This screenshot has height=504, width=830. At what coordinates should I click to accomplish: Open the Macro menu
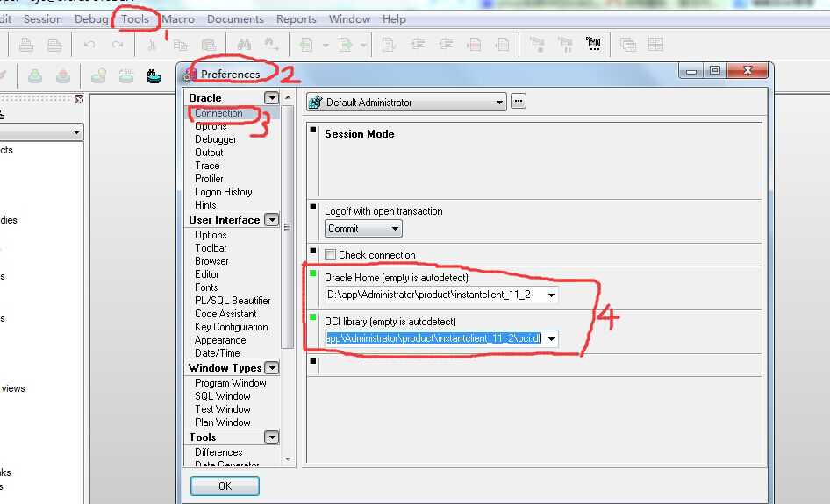[178, 19]
